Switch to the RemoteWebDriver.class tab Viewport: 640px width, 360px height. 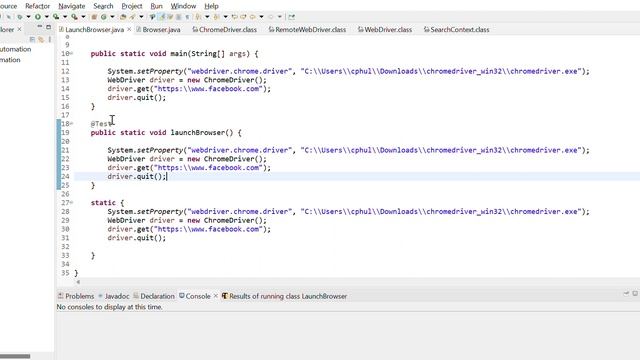(307, 29)
